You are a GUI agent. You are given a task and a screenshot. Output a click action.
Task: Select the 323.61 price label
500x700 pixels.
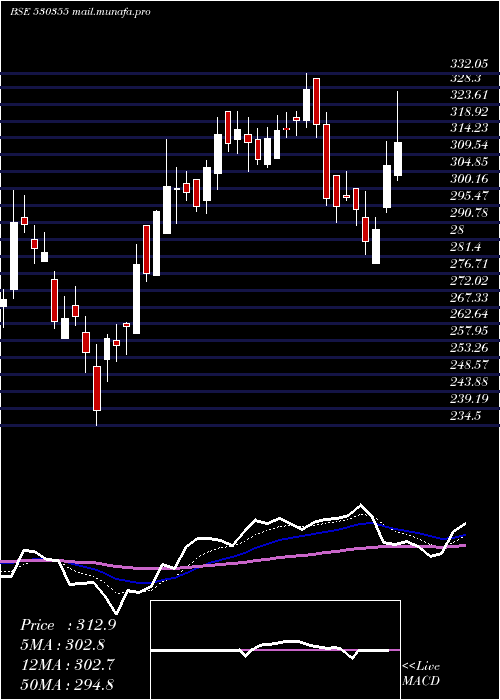pos(469,95)
